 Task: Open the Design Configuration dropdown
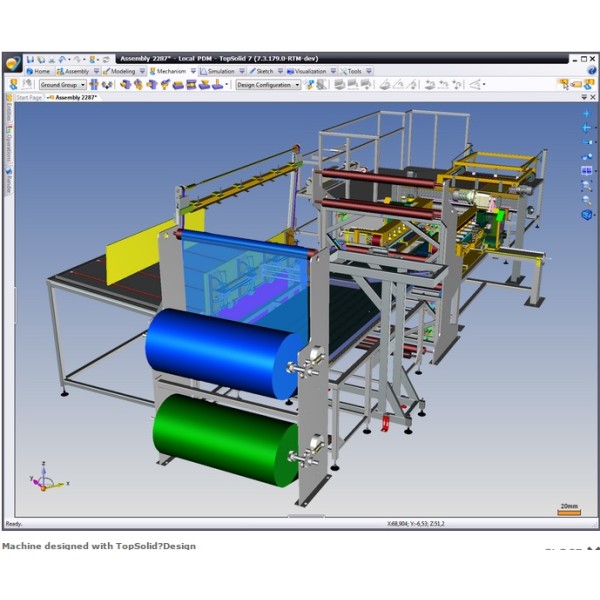point(297,85)
